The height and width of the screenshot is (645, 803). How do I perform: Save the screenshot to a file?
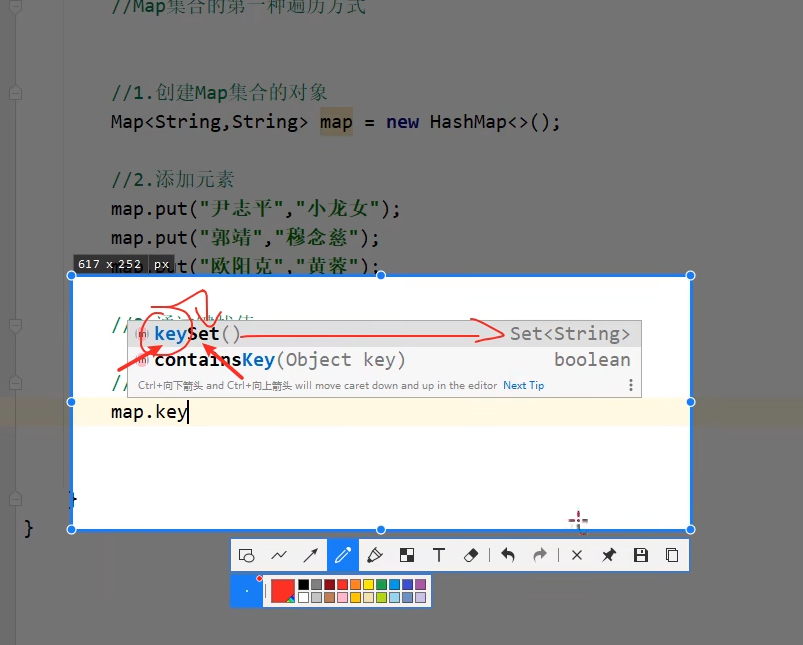(x=641, y=555)
